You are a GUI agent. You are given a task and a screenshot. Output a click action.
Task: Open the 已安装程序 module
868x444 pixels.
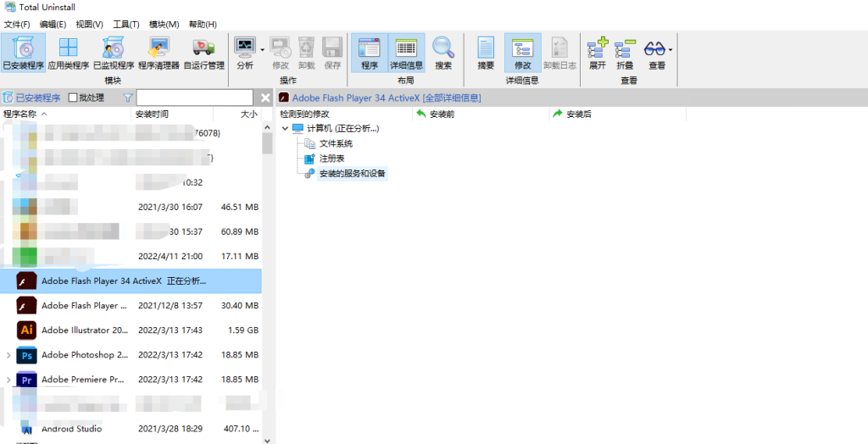23,53
